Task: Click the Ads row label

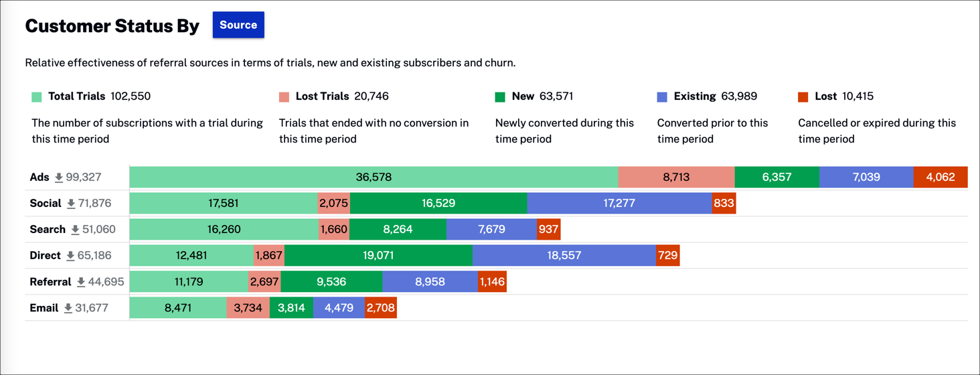Action: [x=39, y=177]
